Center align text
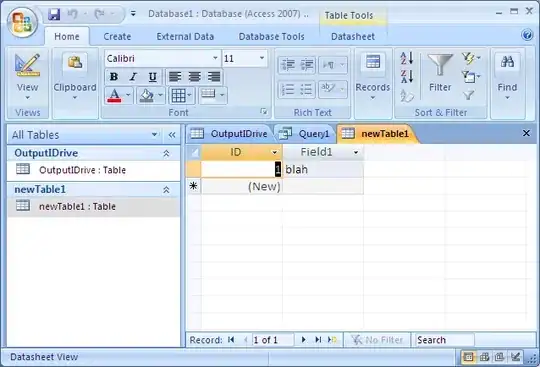The image size is (540, 367). coord(195,77)
